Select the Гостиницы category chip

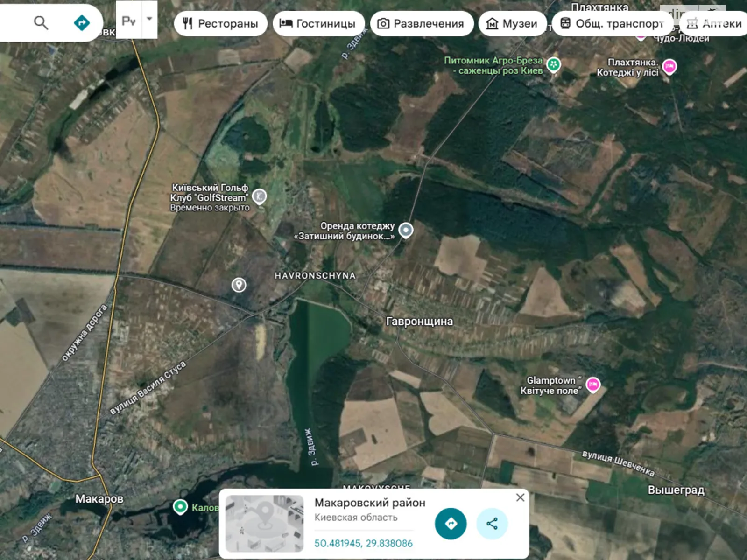coord(318,23)
